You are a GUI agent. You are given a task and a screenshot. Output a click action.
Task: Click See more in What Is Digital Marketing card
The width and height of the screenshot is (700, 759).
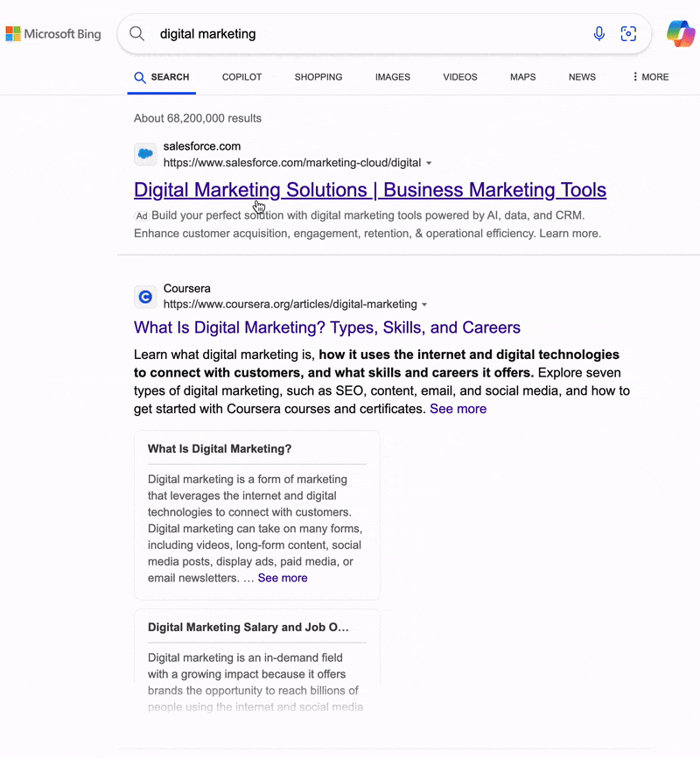[283, 578]
